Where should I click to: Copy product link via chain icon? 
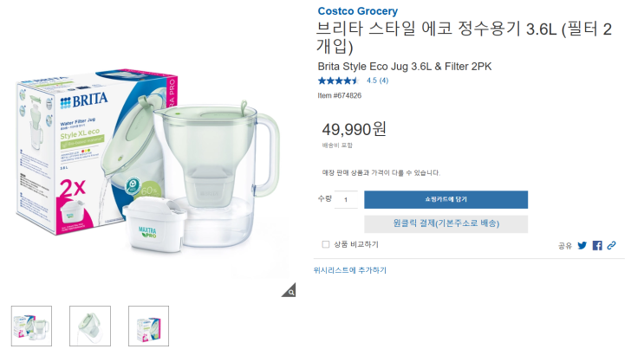pyautogui.click(x=612, y=246)
